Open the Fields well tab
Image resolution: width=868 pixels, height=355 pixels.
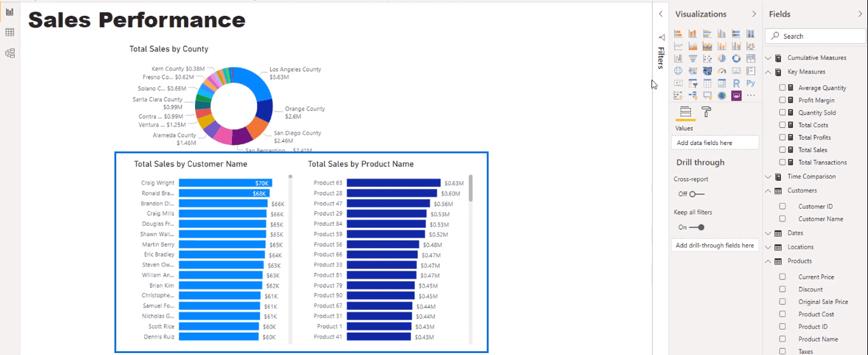(x=685, y=112)
